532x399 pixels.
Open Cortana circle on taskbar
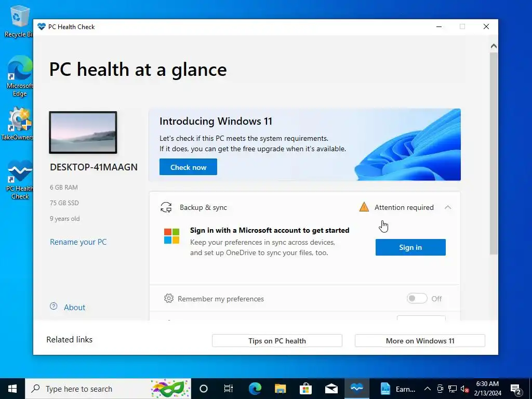click(203, 389)
